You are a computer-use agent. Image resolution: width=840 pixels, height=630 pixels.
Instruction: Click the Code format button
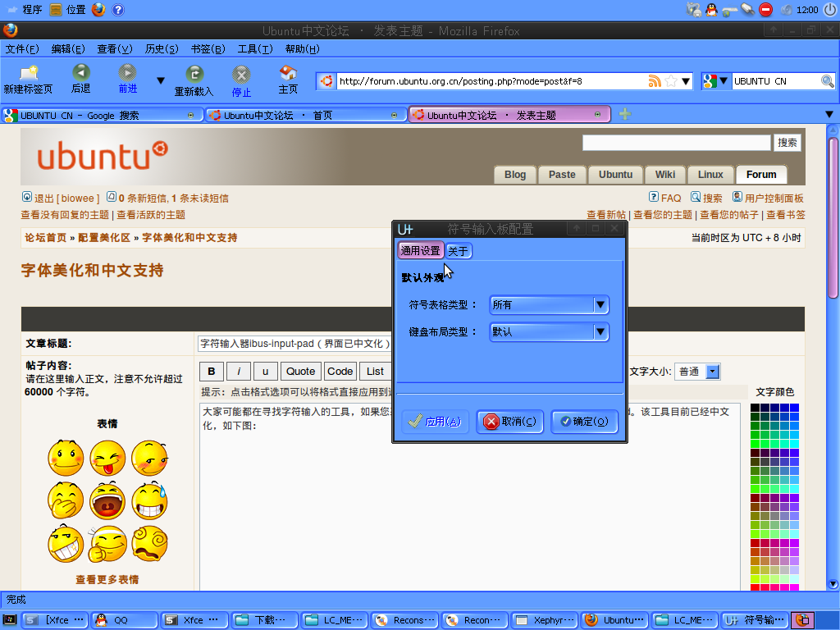pyautogui.click(x=340, y=372)
